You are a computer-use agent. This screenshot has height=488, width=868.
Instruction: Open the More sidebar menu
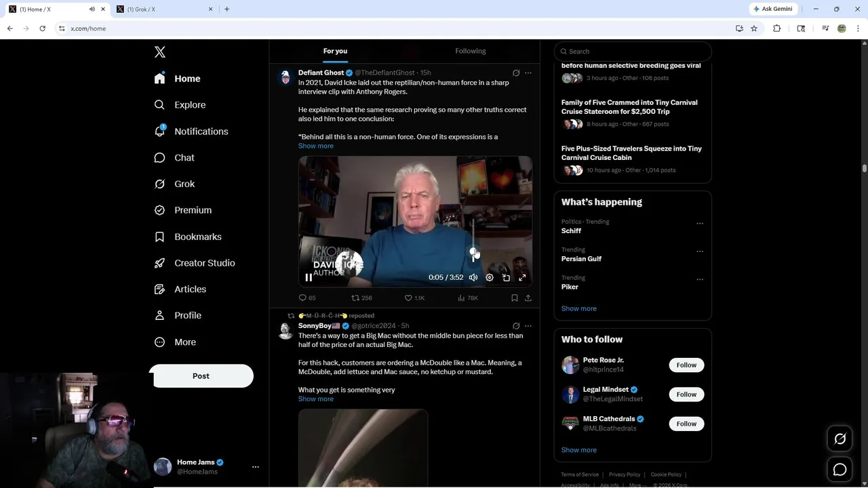tap(175, 342)
